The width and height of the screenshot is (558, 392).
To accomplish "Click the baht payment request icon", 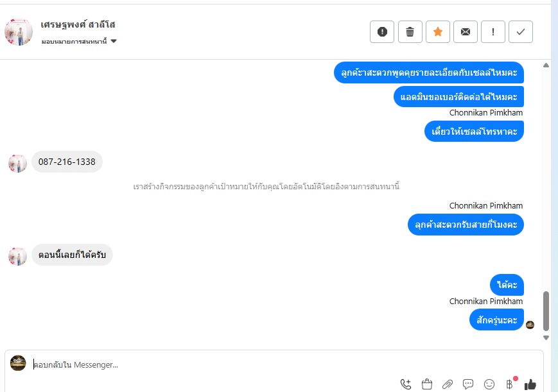I will point(510,384).
